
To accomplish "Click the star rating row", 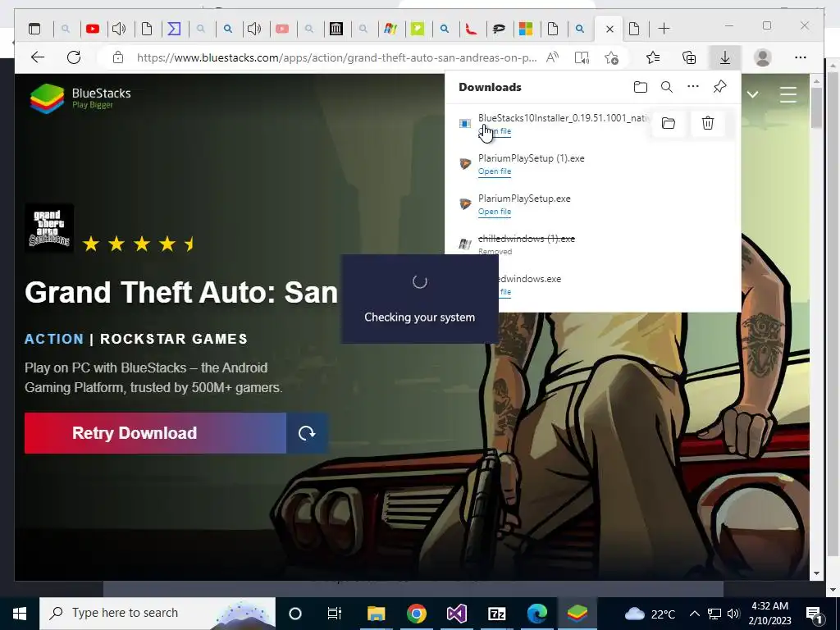I will [x=139, y=244].
